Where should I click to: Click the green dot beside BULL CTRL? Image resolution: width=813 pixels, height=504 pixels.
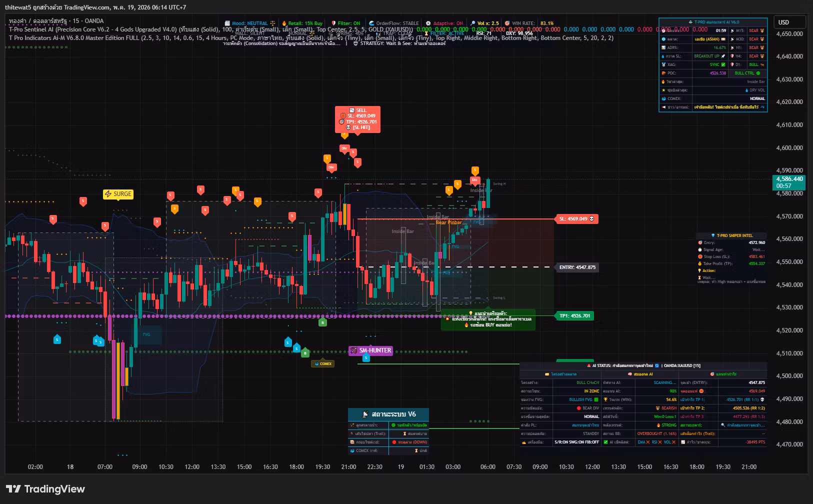click(758, 73)
